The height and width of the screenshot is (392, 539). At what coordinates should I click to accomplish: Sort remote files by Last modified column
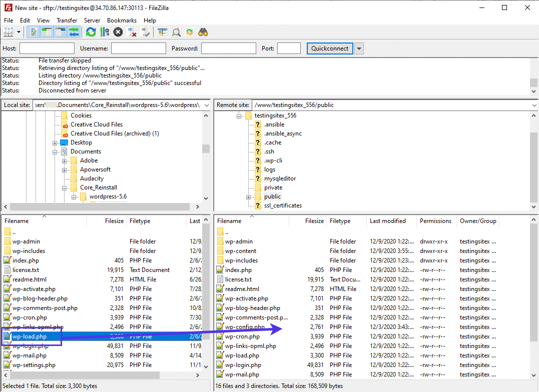[x=387, y=221]
